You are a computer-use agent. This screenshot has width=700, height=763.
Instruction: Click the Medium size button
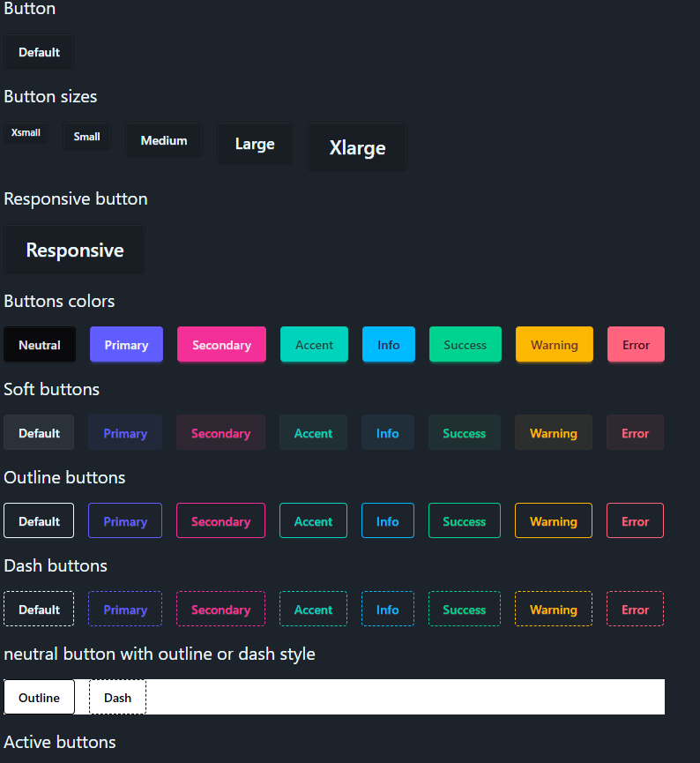pos(164,140)
